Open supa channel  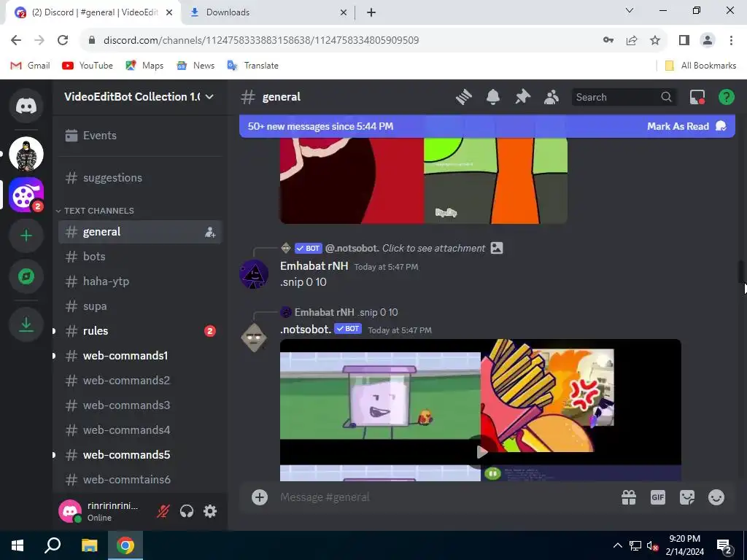click(140, 306)
